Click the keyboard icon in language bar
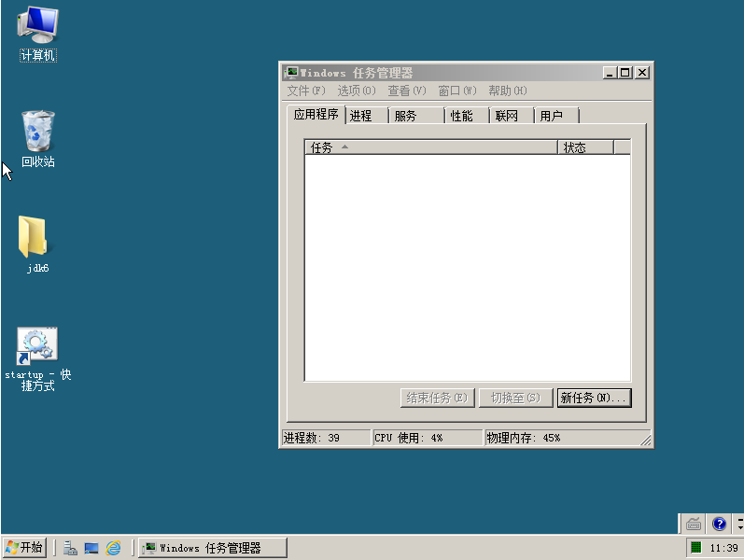 click(x=694, y=524)
